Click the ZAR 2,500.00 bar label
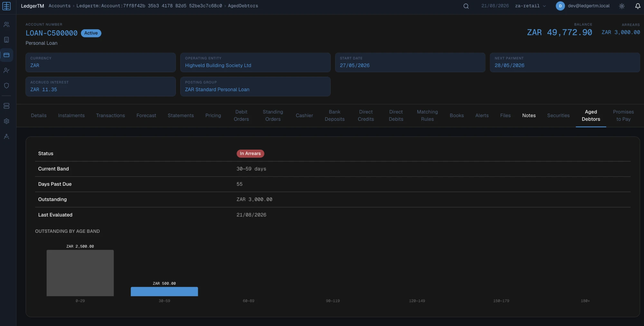This screenshot has height=326, width=644. (80, 246)
